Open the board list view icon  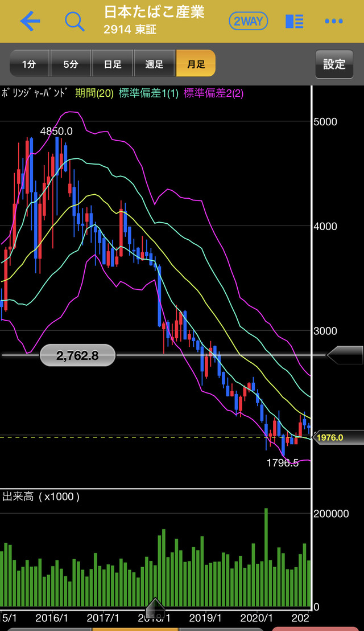point(295,21)
